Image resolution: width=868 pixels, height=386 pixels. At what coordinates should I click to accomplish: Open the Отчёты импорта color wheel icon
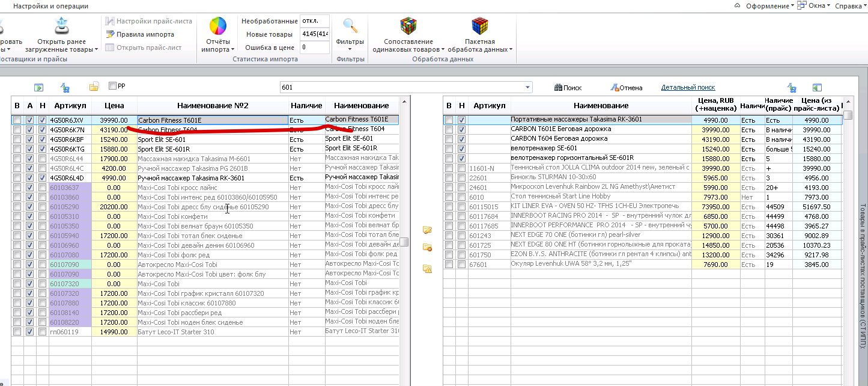(x=217, y=26)
